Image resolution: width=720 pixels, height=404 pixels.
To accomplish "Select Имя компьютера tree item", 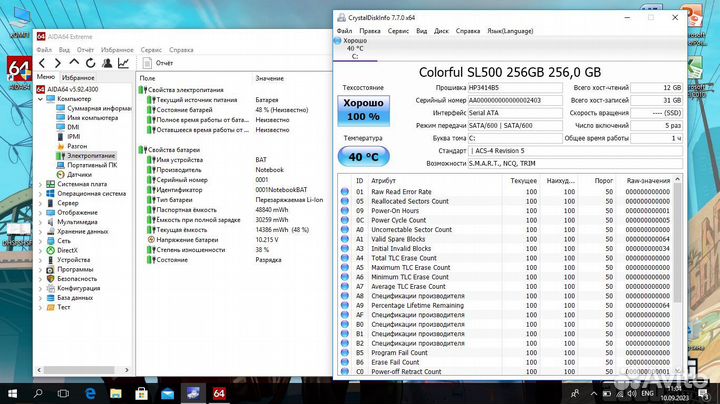I will click(x=87, y=118).
